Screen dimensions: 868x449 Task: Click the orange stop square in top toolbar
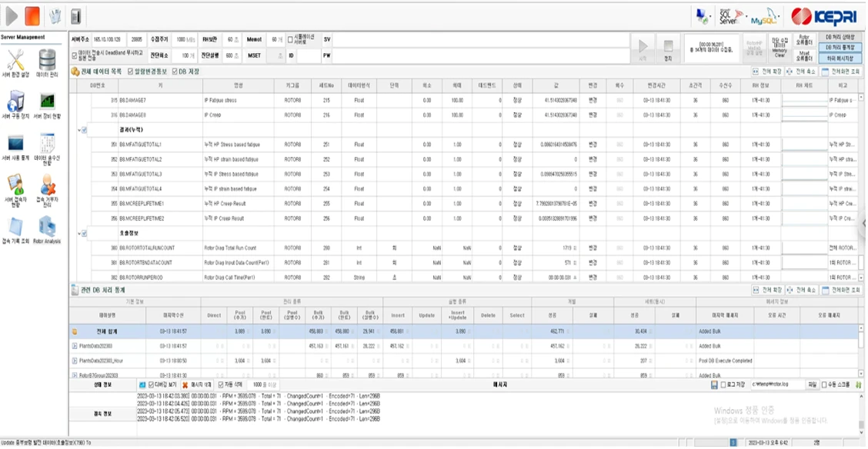coord(32,16)
